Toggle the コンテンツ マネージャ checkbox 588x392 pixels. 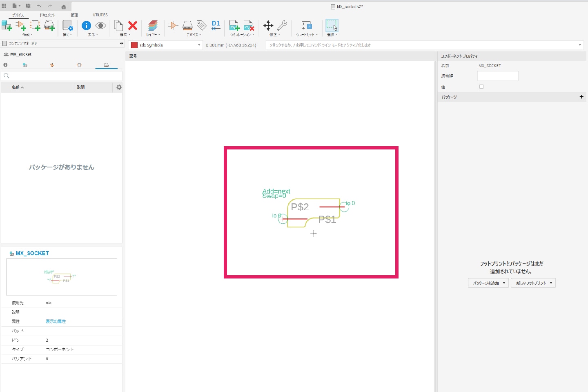coord(5,43)
